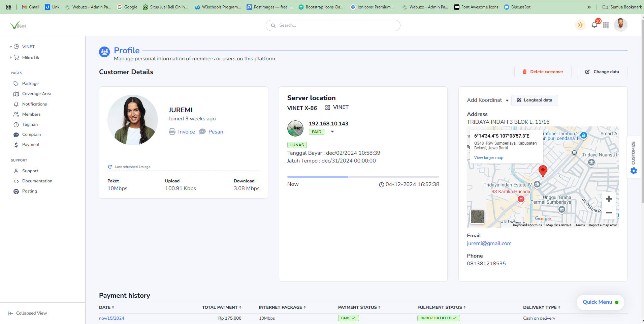
Task: Open the Quick Menu button
Action: tap(600, 302)
